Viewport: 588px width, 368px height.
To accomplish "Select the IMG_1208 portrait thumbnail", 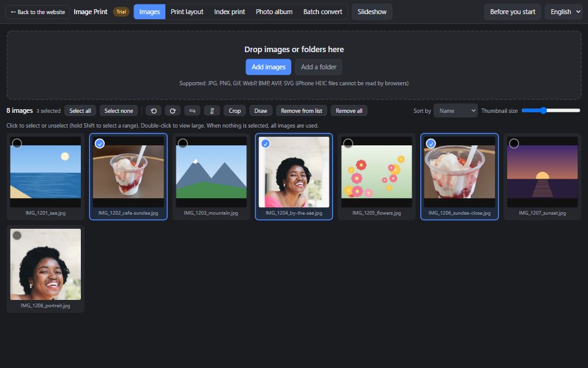I will tap(45, 264).
